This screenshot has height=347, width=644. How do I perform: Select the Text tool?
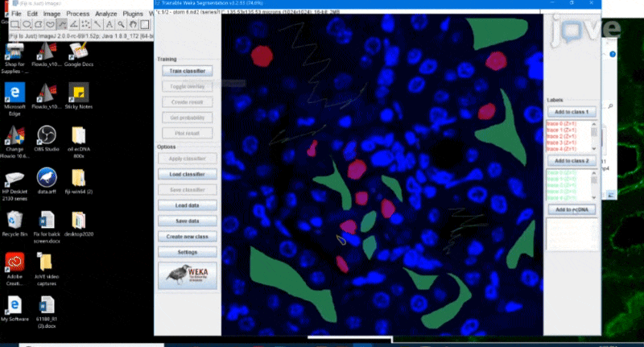[x=109, y=24]
